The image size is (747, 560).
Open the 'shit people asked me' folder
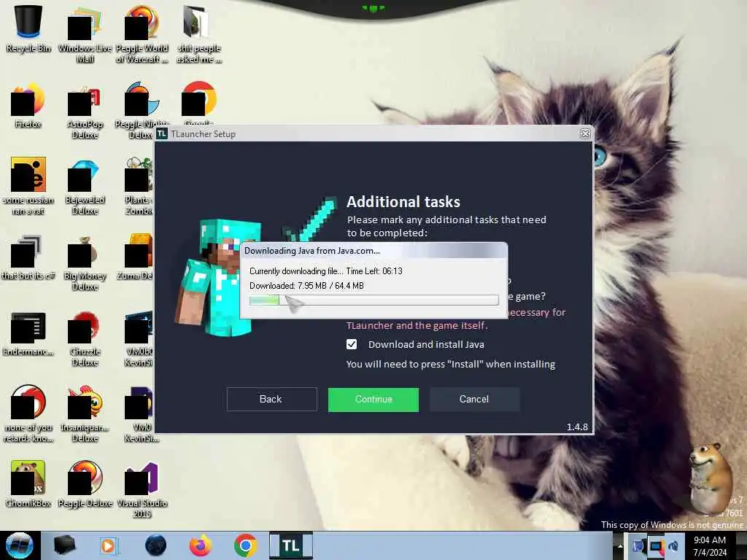[198, 34]
